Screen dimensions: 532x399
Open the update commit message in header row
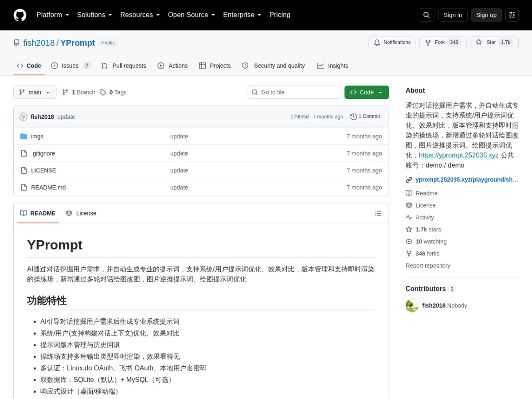point(66,117)
